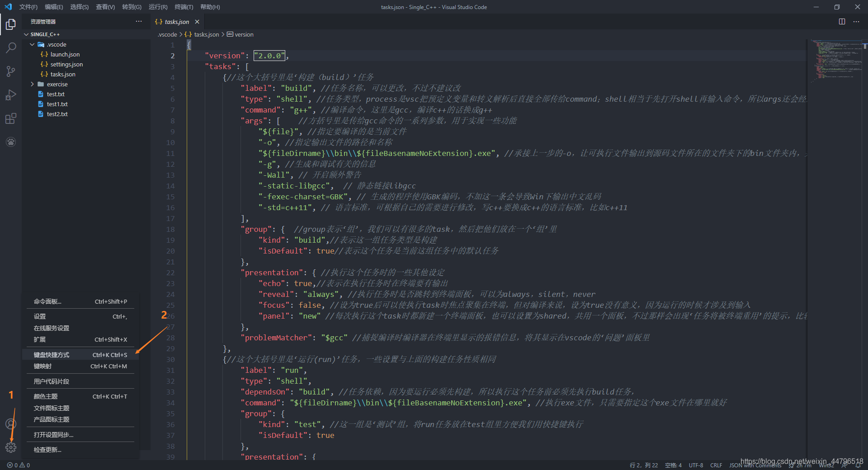Open the Search view in activity bar
Image resolution: width=868 pixels, height=470 pixels.
pos(11,47)
